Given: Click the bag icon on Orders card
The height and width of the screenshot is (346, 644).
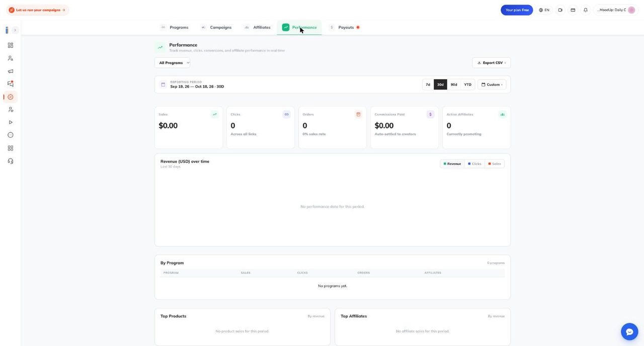Looking at the screenshot, I should coord(358,114).
